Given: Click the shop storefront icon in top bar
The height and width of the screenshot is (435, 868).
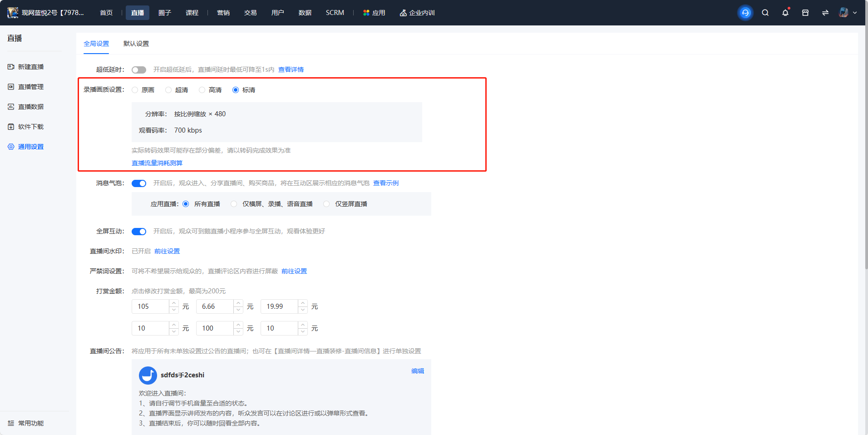Looking at the screenshot, I should (x=805, y=13).
